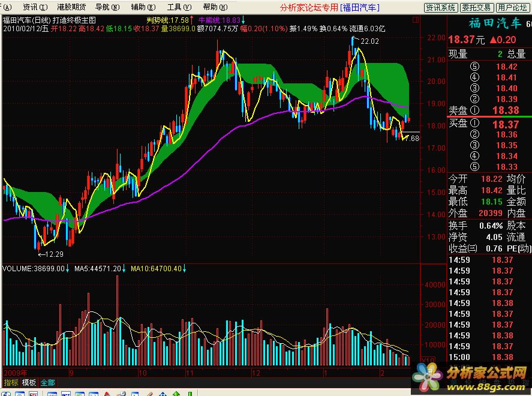Open the 工具(V) menu

[x=179, y=7]
